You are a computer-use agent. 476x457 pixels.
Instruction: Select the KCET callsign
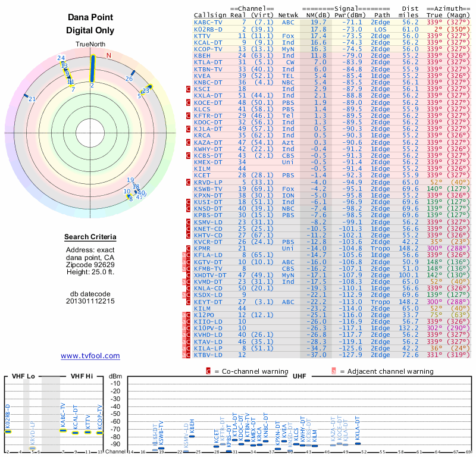click(x=202, y=175)
